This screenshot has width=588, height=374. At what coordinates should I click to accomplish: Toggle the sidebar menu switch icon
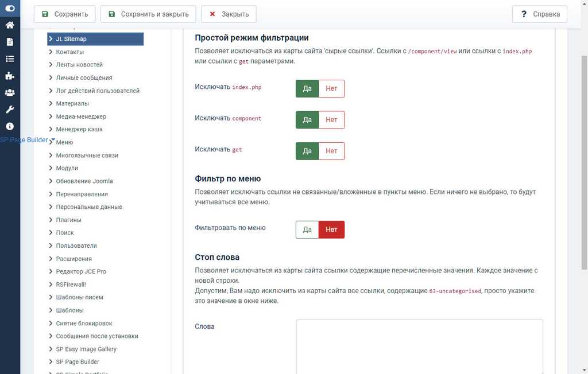point(10,8)
